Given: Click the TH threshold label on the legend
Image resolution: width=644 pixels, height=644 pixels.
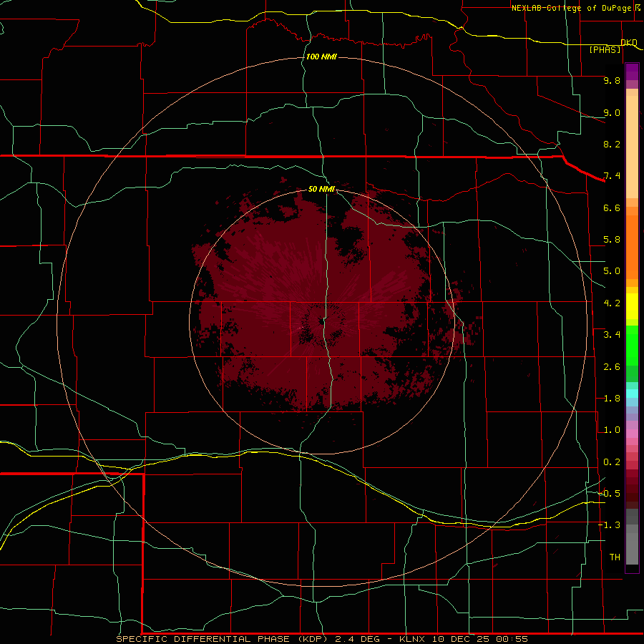Looking at the screenshot, I should tap(615, 557).
